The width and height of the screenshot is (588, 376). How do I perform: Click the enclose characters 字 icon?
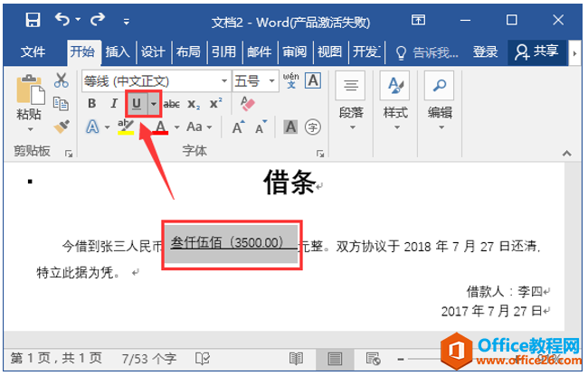313,127
